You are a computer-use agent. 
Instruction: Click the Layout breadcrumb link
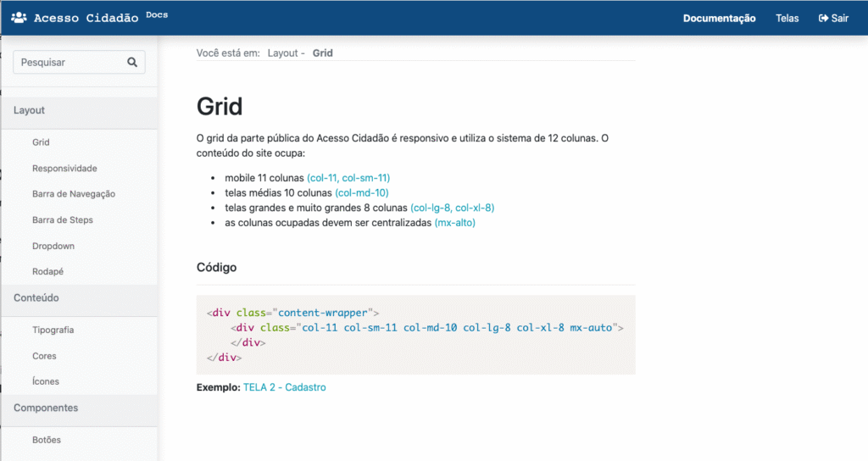[x=282, y=53]
